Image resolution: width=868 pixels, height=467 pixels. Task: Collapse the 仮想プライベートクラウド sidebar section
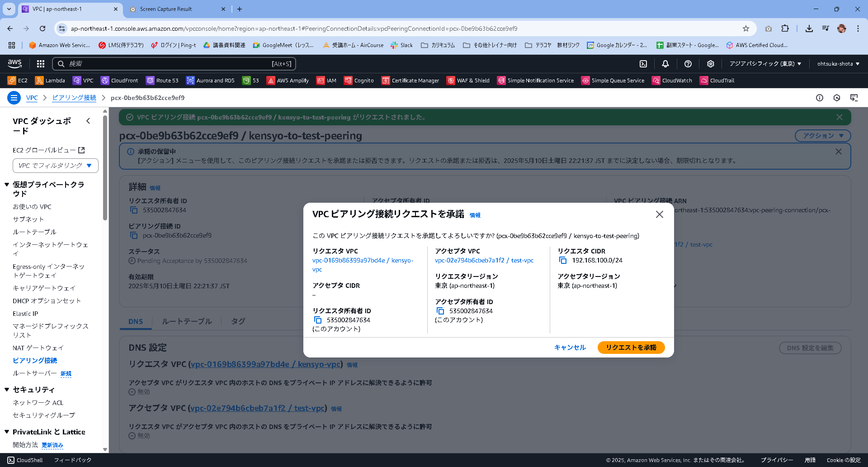tap(6, 184)
